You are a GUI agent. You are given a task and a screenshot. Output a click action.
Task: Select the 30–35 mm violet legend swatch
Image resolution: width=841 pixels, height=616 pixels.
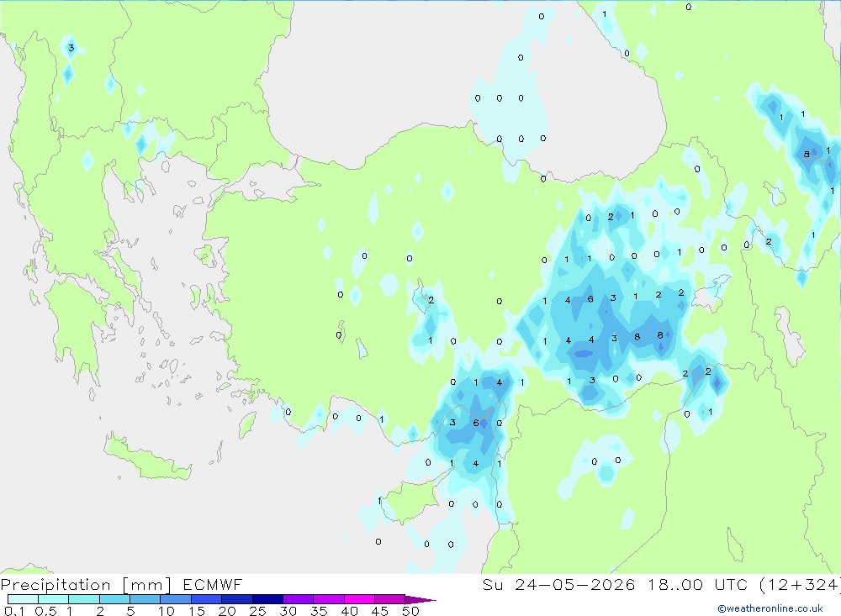[298, 599]
